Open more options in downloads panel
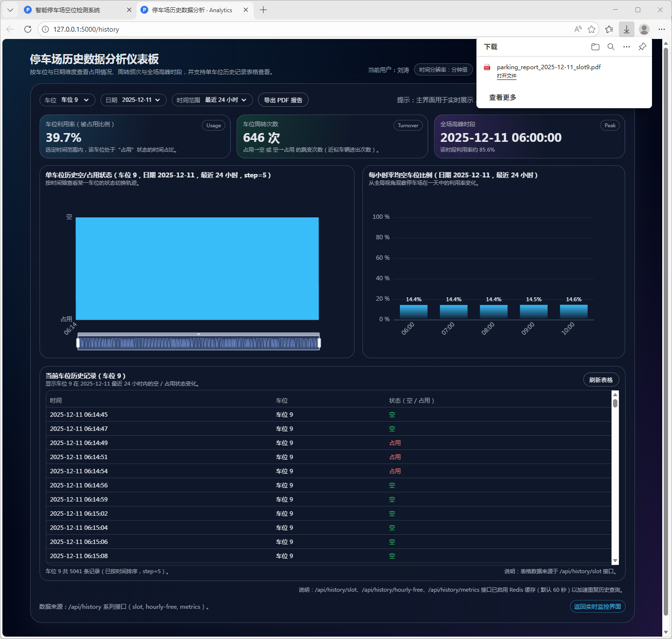The width and height of the screenshot is (672, 639). tap(627, 47)
